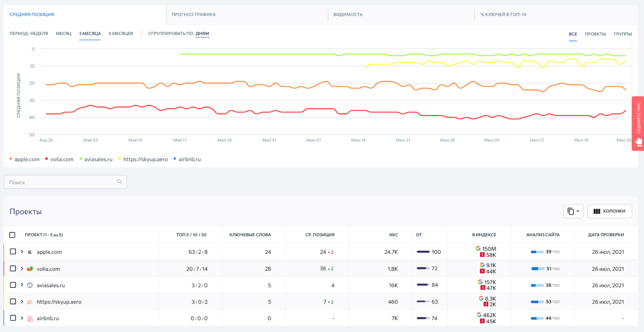Viewport: 644px width, 332px height.
Task: Click the thumbs-up icon on feedback tab
Action: click(x=638, y=142)
